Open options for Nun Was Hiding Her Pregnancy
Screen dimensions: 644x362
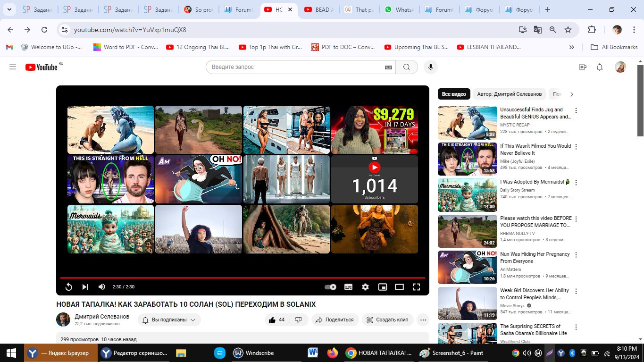(x=576, y=255)
